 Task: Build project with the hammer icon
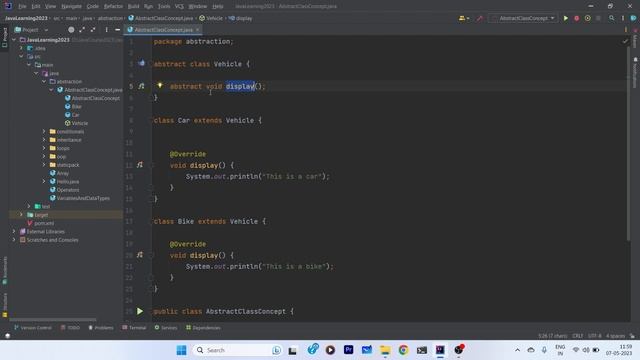tap(480, 18)
